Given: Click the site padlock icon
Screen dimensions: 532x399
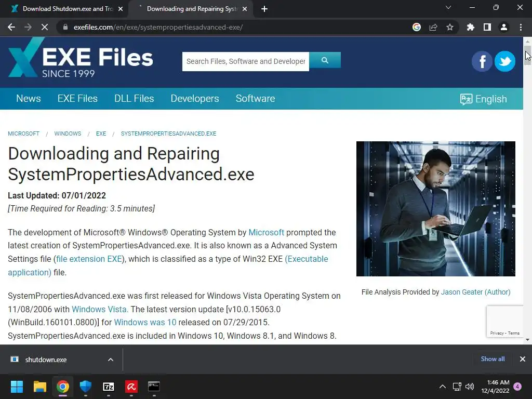Looking at the screenshot, I should tap(65, 27).
